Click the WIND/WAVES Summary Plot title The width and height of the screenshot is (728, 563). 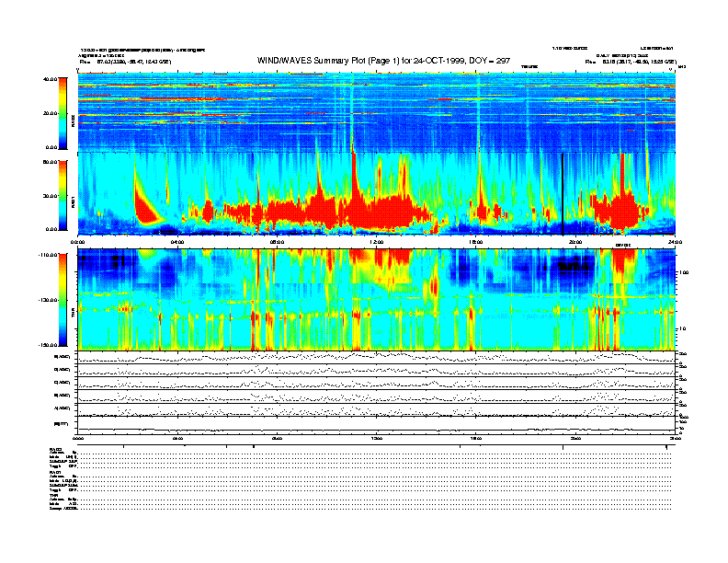tap(383, 61)
